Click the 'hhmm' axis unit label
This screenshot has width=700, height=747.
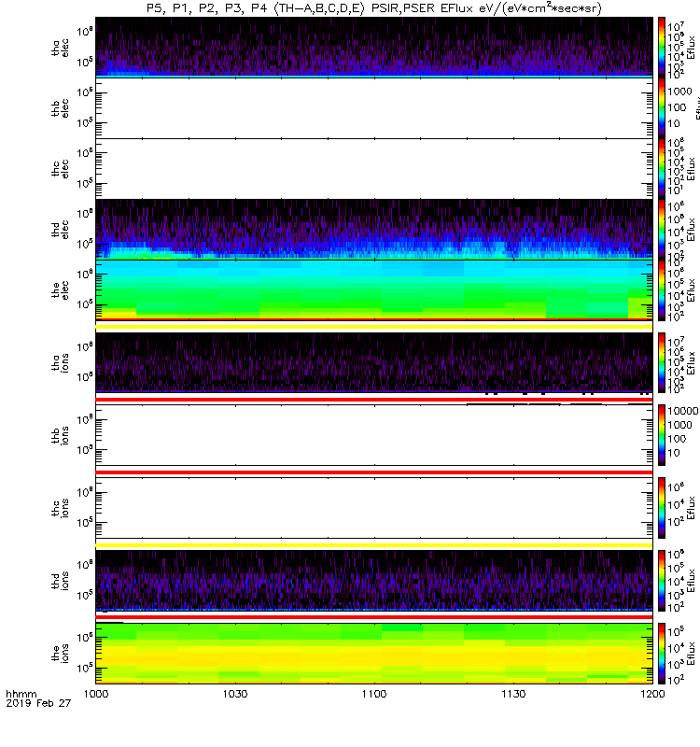pos(21,694)
